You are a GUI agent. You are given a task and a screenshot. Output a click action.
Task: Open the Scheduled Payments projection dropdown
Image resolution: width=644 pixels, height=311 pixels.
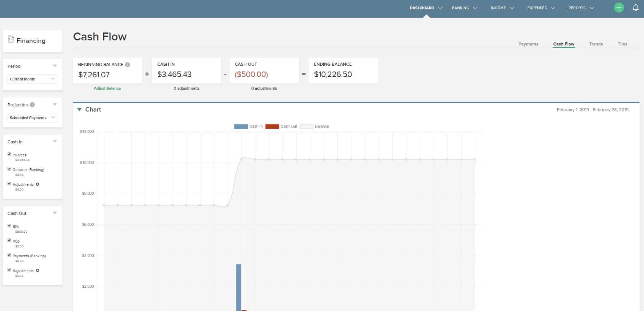[x=32, y=118]
